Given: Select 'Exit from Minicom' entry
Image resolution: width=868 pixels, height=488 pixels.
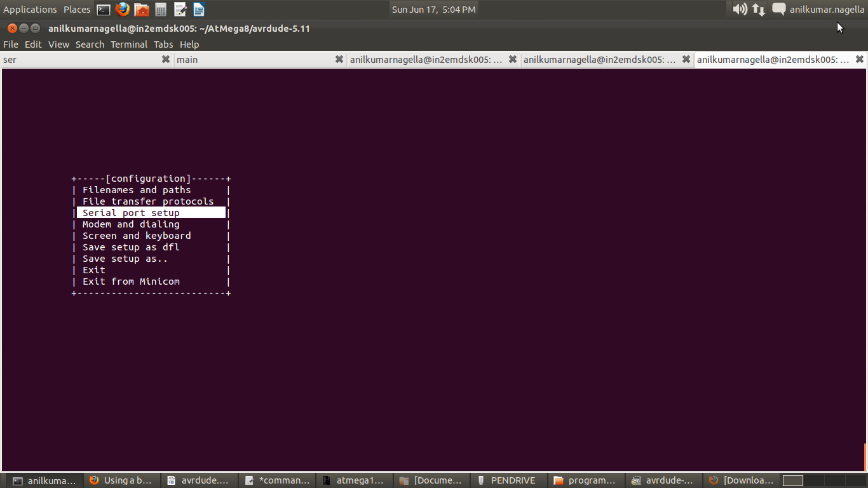Looking at the screenshot, I should coord(131,281).
